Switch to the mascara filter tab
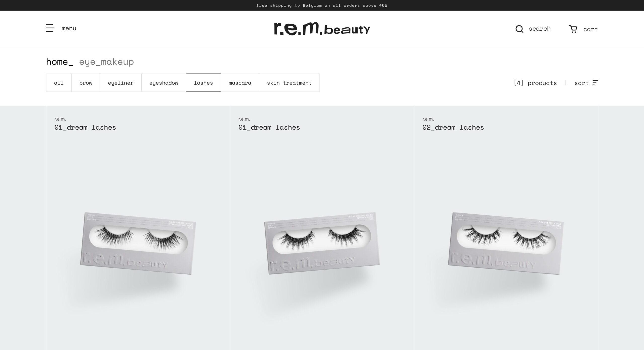The width and height of the screenshot is (644, 350). pos(240,83)
